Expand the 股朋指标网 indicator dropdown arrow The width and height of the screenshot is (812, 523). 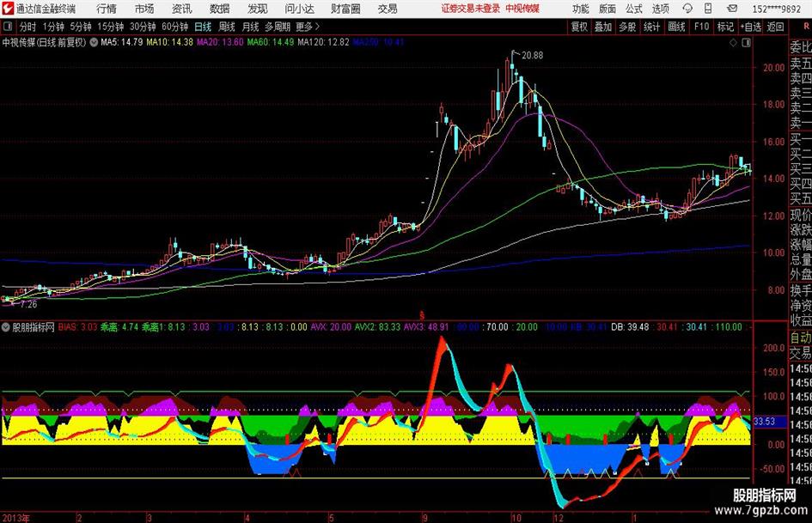point(6,327)
